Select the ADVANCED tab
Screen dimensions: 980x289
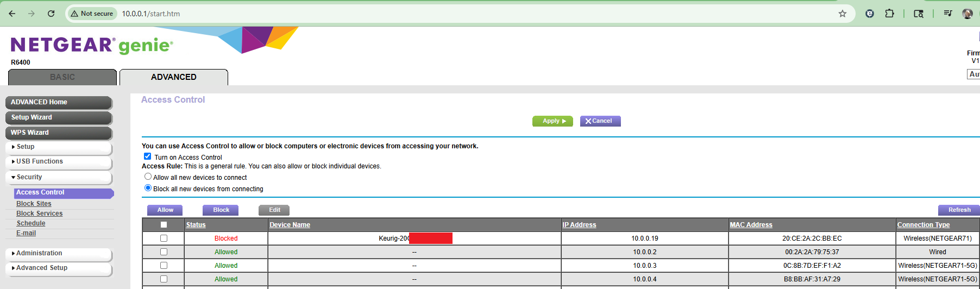click(x=174, y=77)
